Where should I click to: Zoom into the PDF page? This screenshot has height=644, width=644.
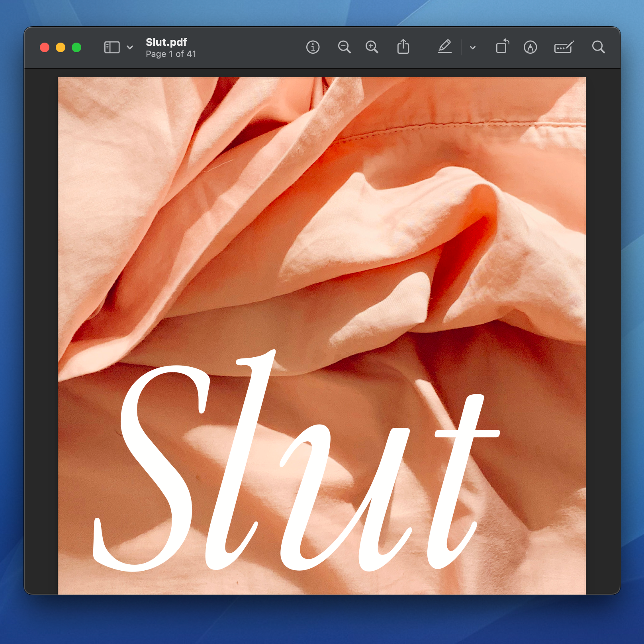(372, 47)
